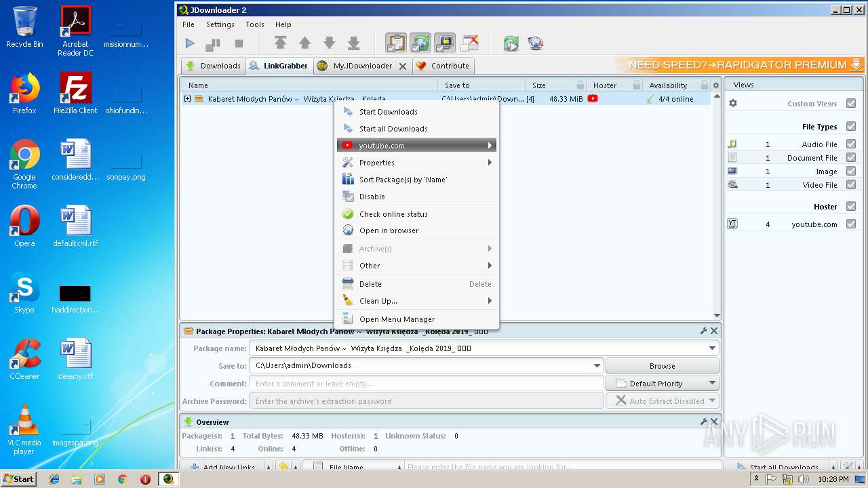Close the Package Properties panel
The width and height of the screenshot is (868, 488).
coord(713,331)
